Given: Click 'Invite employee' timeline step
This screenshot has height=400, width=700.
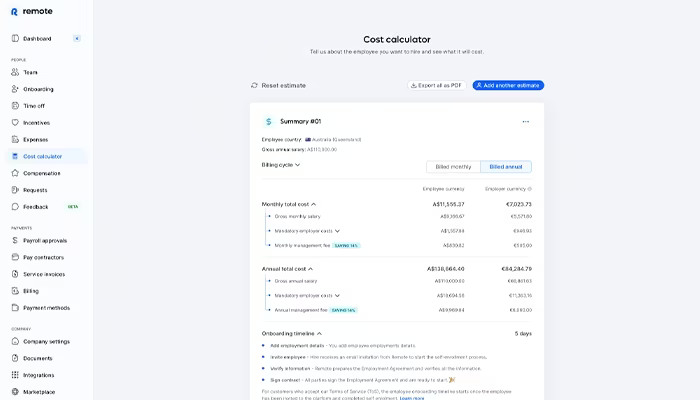Looking at the screenshot, I should coord(288,357).
